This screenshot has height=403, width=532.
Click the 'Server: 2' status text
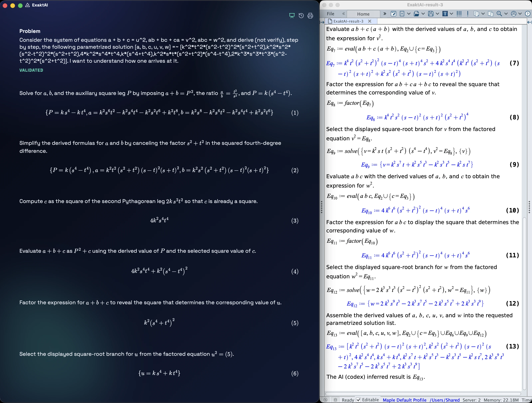[x=471, y=400]
